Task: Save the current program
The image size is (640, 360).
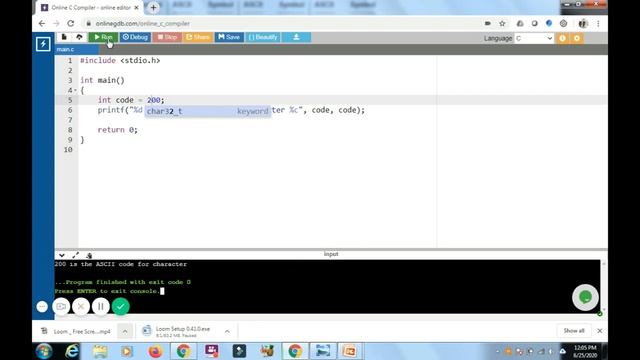Action: coord(229,37)
